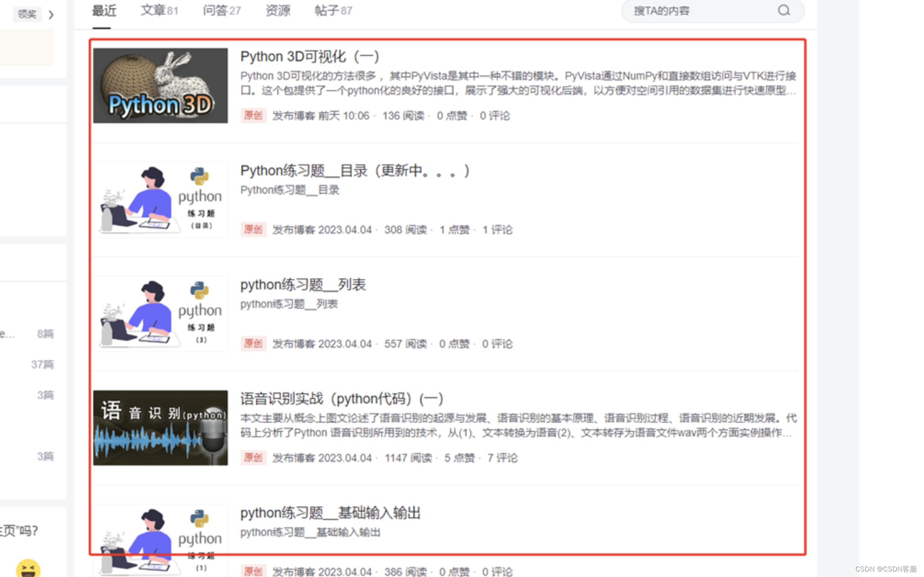Open the Python 3D rabbit thumbnail

[160, 85]
